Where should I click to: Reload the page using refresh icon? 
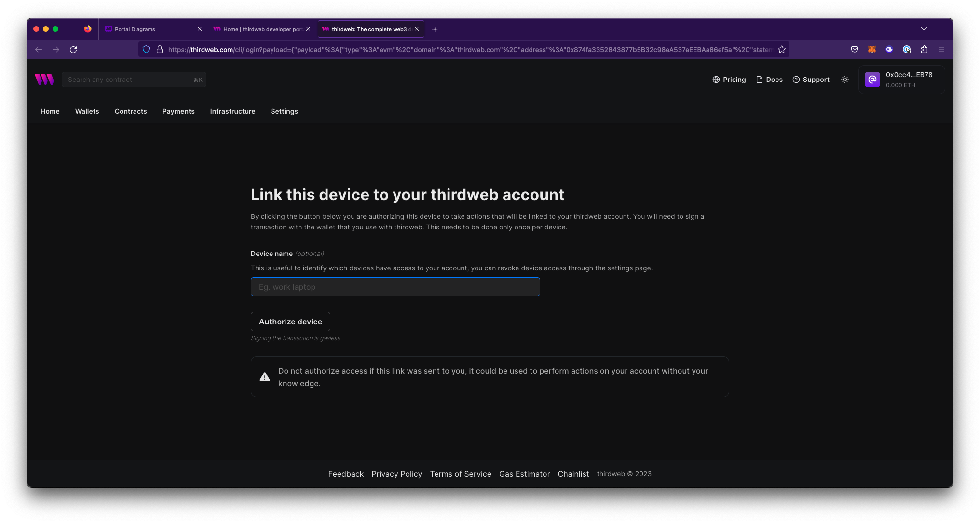click(x=73, y=49)
